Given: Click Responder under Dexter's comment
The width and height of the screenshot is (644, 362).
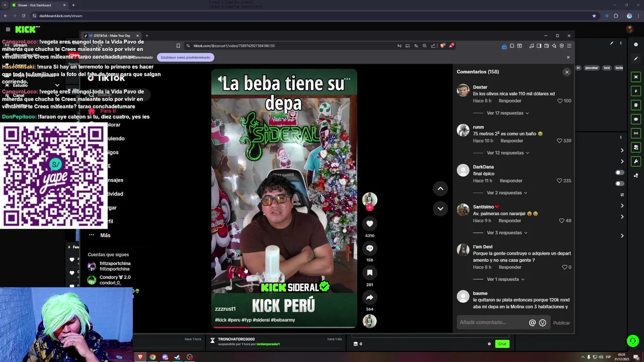Looking at the screenshot, I should [x=510, y=101].
